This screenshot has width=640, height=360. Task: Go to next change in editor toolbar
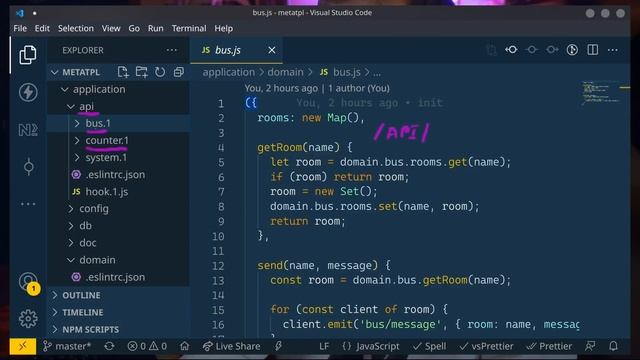(552, 50)
